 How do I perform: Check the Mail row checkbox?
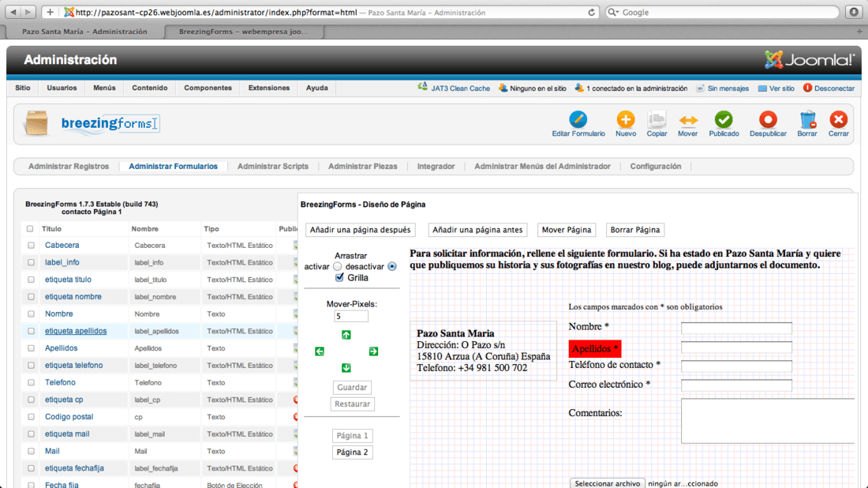[x=31, y=452]
